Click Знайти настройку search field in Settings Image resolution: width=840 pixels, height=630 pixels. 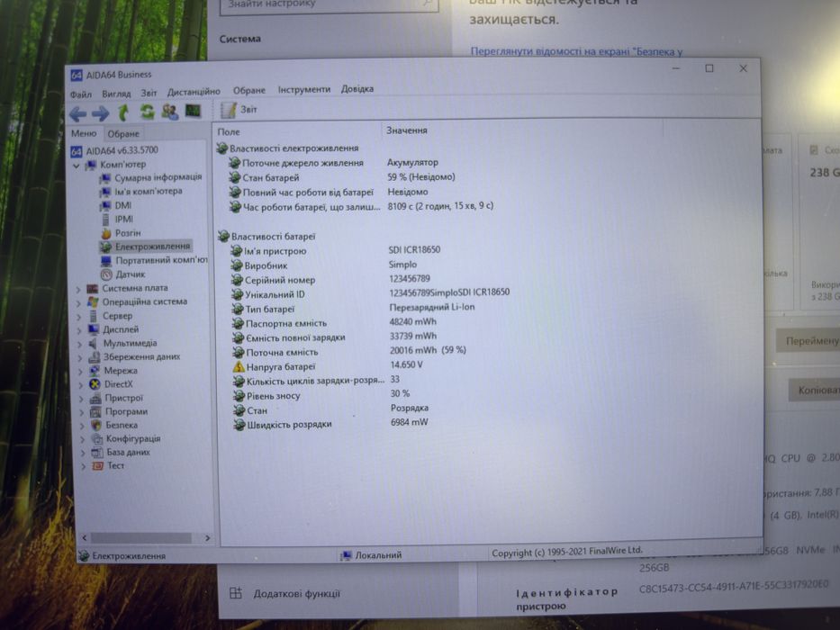point(329,5)
